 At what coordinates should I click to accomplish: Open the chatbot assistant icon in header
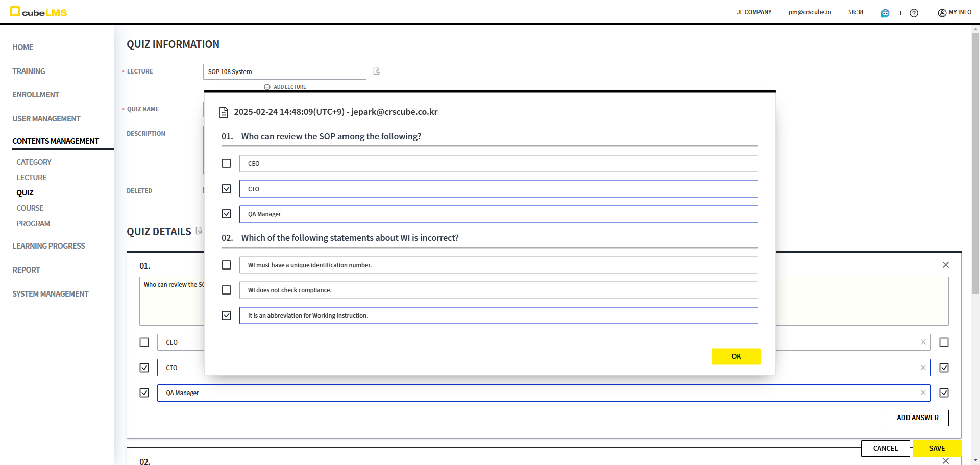(885, 13)
